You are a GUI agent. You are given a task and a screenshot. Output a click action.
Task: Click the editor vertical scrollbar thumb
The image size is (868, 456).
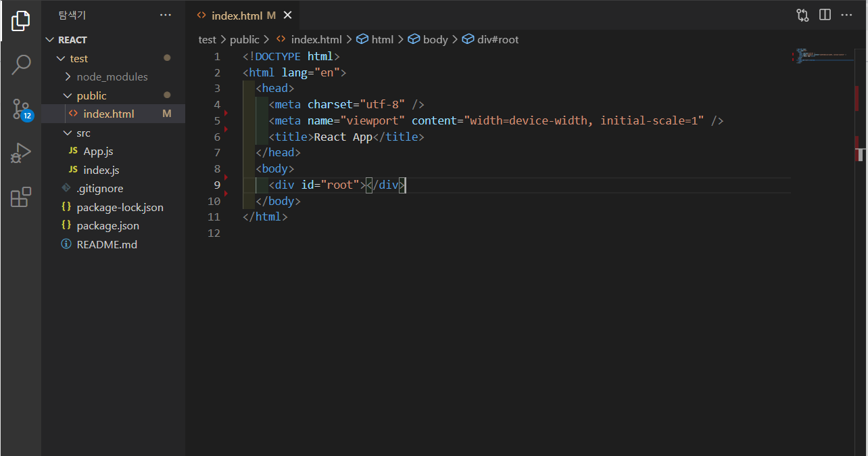click(x=860, y=155)
